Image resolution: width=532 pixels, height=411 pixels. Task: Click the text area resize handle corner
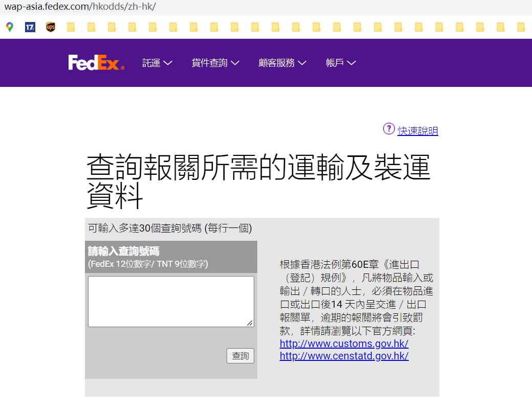tap(250, 323)
